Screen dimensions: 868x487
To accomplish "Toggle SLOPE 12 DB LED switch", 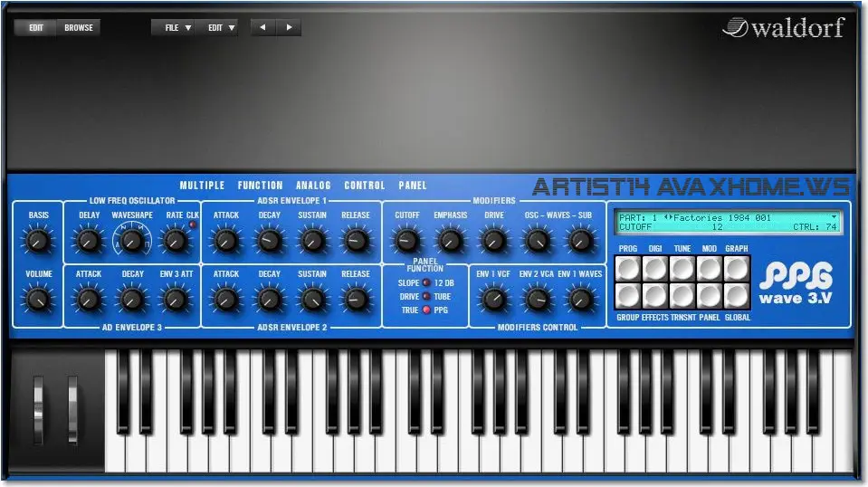I will [427, 282].
